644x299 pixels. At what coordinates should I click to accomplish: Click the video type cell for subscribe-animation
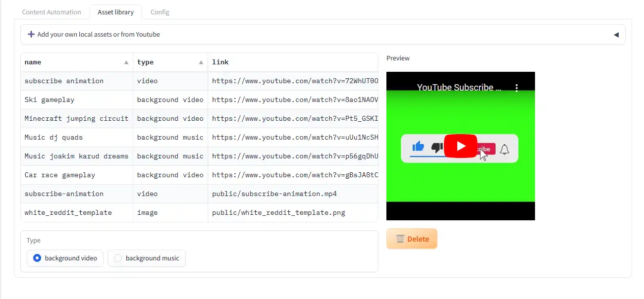[170, 194]
